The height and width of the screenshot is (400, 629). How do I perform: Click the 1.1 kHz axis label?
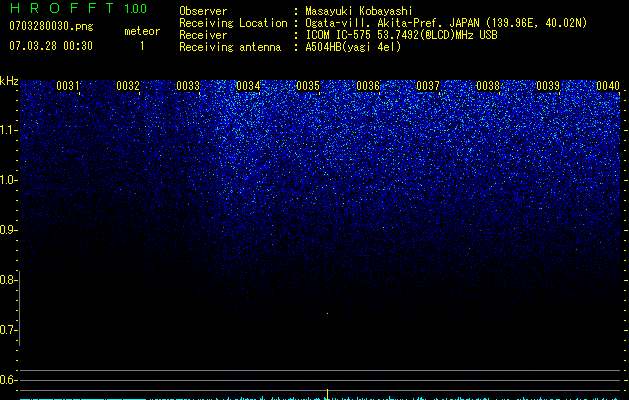click(9, 130)
